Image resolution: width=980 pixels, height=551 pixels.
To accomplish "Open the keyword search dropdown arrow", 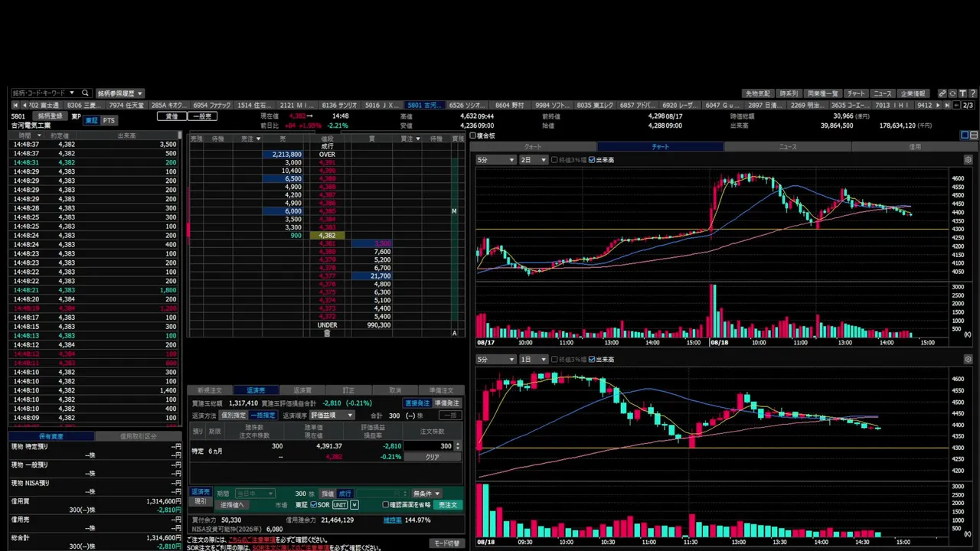I will click(72, 93).
